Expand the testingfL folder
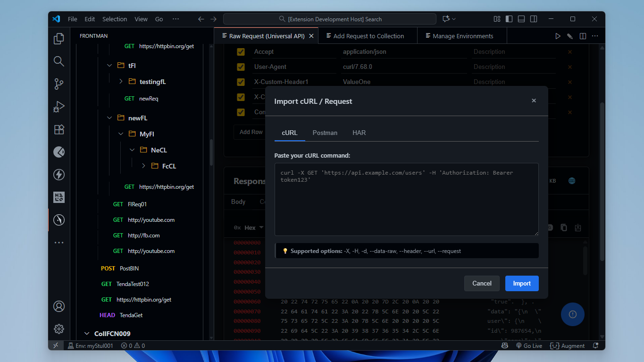Viewport: 644px width, 362px height. (121, 82)
